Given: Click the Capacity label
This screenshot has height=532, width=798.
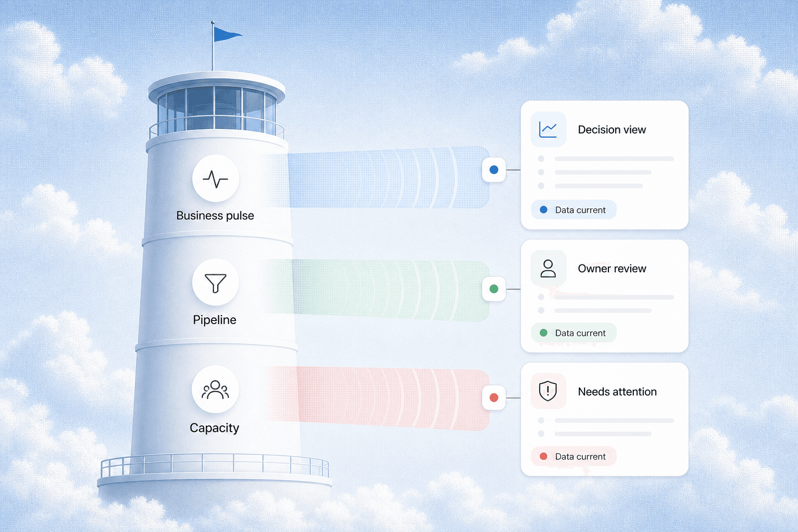Looking at the screenshot, I should 215,428.
